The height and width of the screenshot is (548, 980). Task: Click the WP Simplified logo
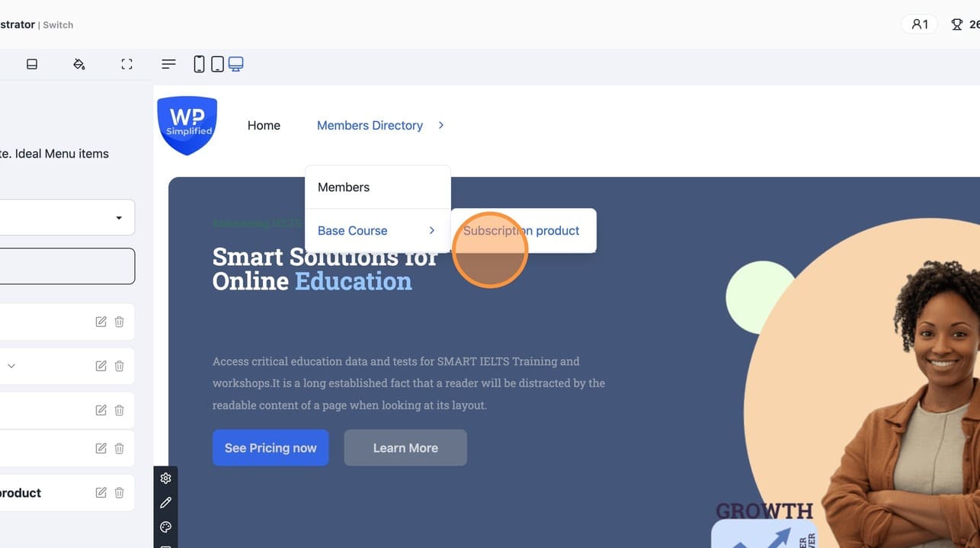pos(187,125)
